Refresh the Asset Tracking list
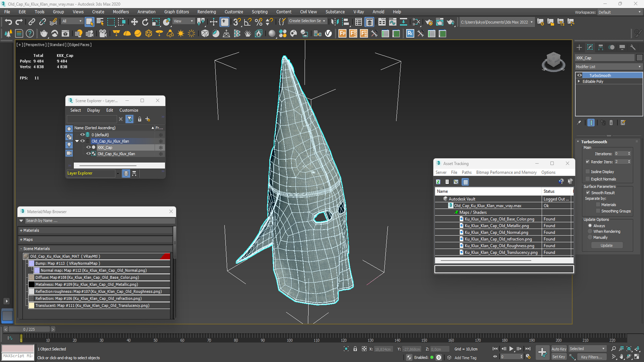Viewport: 644px width, 362px height. (438, 182)
